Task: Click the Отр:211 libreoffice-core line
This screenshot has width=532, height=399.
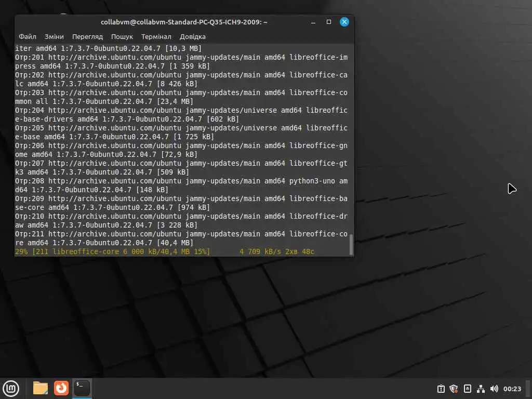Action: [181, 238]
